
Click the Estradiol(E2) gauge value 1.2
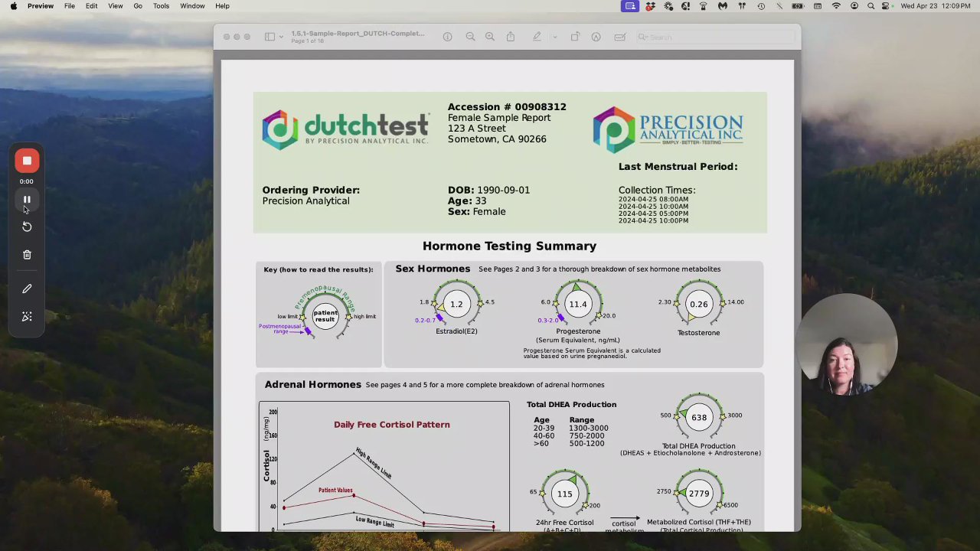(x=456, y=304)
